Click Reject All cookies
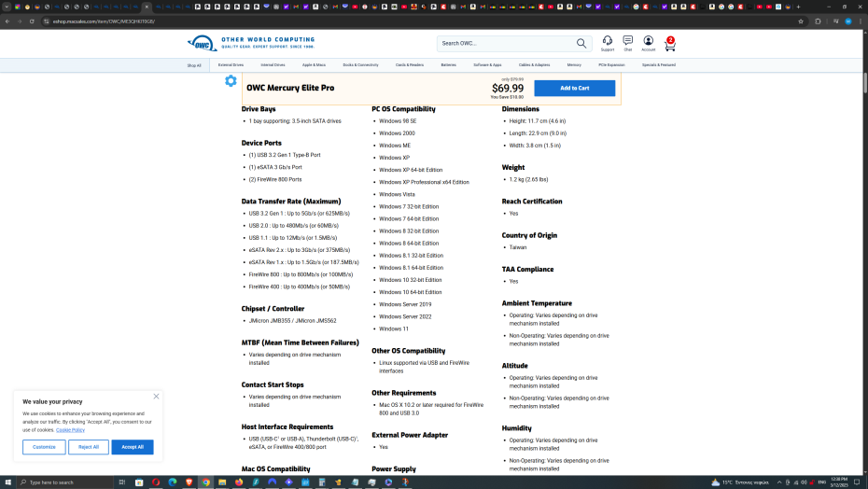Viewport: 868px width, 489px height. click(x=89, y=447)
